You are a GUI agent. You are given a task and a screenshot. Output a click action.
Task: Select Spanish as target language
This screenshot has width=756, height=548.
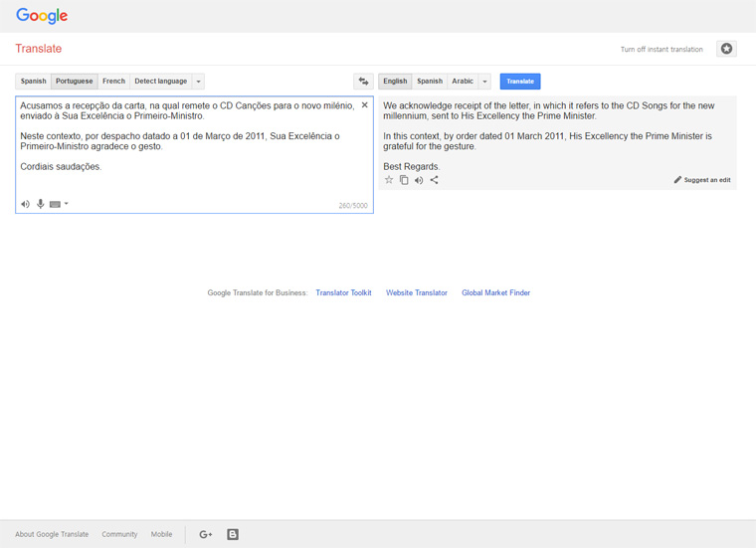point(430,82)
